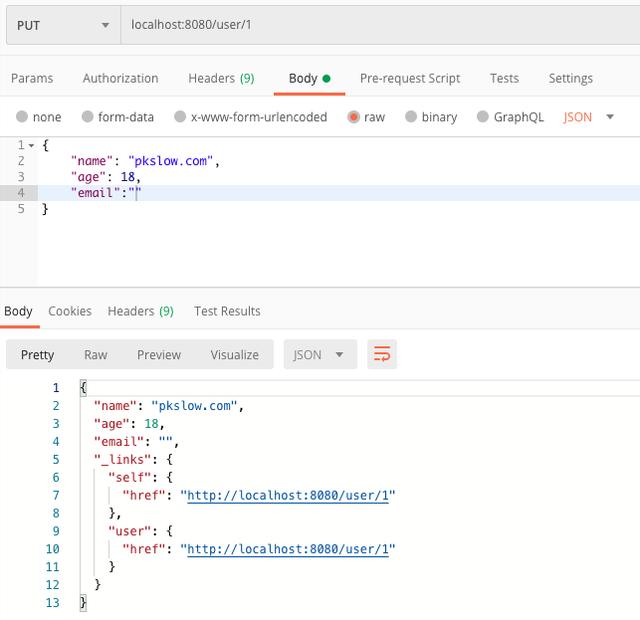Select the form-data radio option
The height and width of the screenshot is (620, 640).
88,117
